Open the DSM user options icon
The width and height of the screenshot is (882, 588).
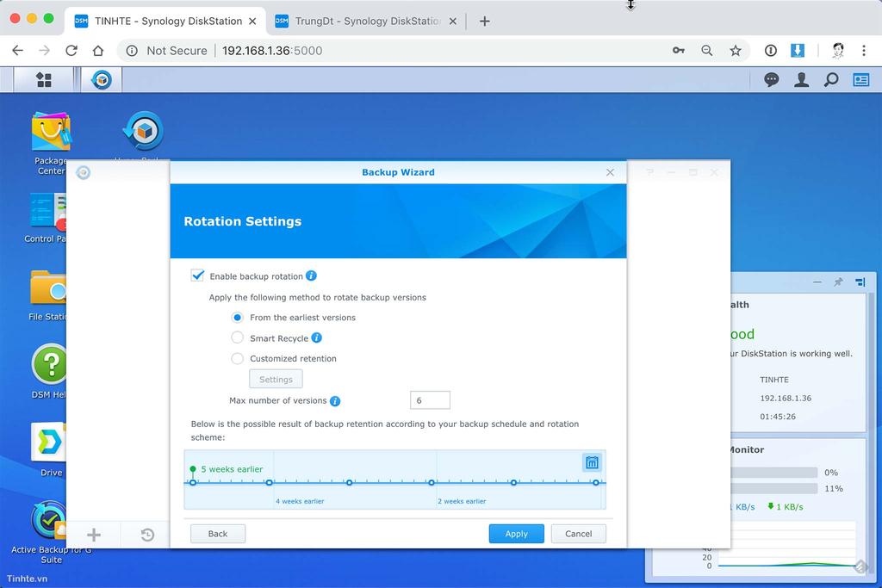[x=801, y=80]
